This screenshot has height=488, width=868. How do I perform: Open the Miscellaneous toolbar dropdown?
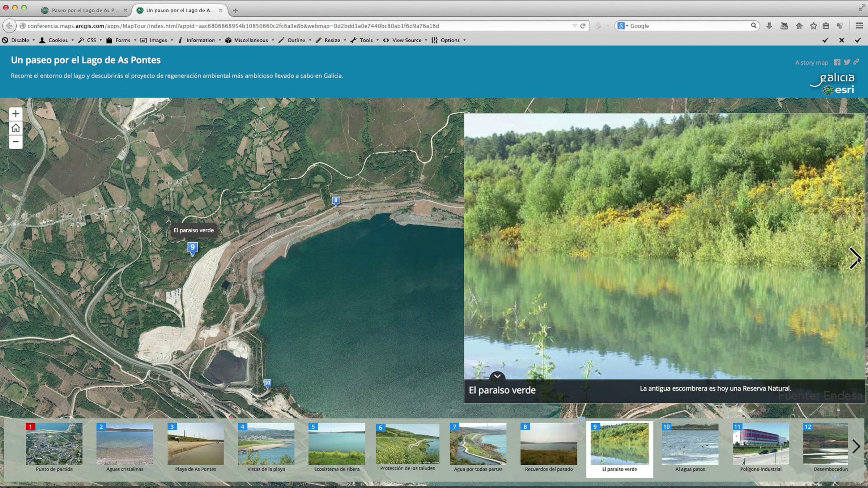pyautogui.click(x=251, y=40)
